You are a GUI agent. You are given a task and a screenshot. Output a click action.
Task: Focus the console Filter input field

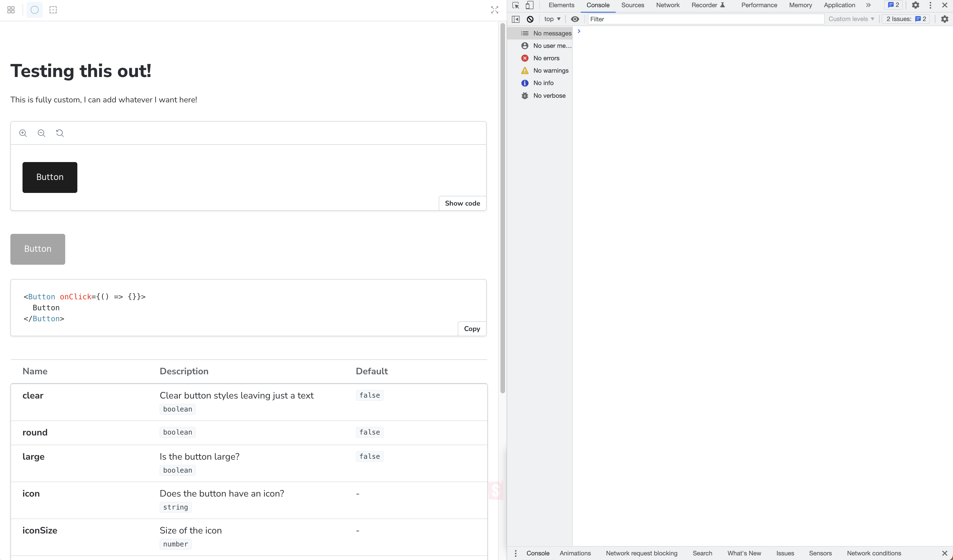tap(706, 19)
